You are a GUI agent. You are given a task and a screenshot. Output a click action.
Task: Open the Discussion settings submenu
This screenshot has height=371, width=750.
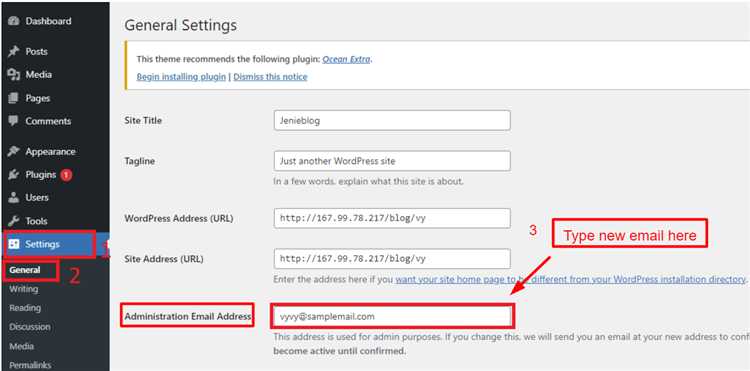(30, 327)
